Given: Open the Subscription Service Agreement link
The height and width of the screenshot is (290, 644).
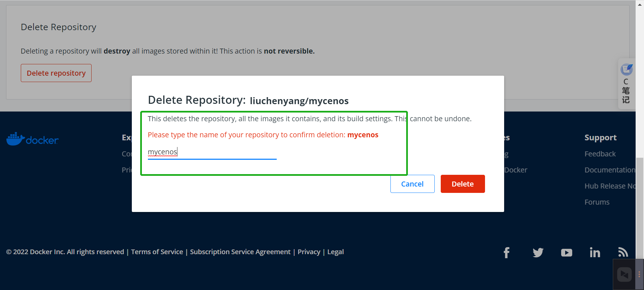Looking at the screenshot, I should coord(240,252).
